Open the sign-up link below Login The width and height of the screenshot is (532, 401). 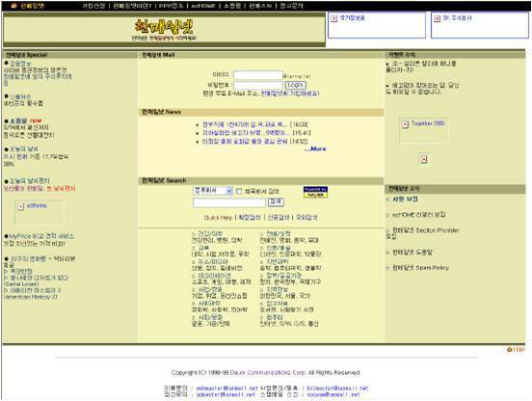pyautogui.click(x=290, y=94)
